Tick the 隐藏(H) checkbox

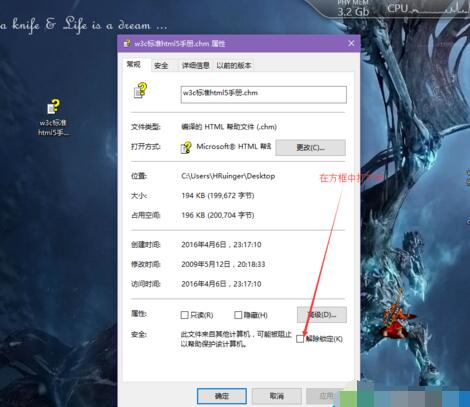click(x=238, y=315)
